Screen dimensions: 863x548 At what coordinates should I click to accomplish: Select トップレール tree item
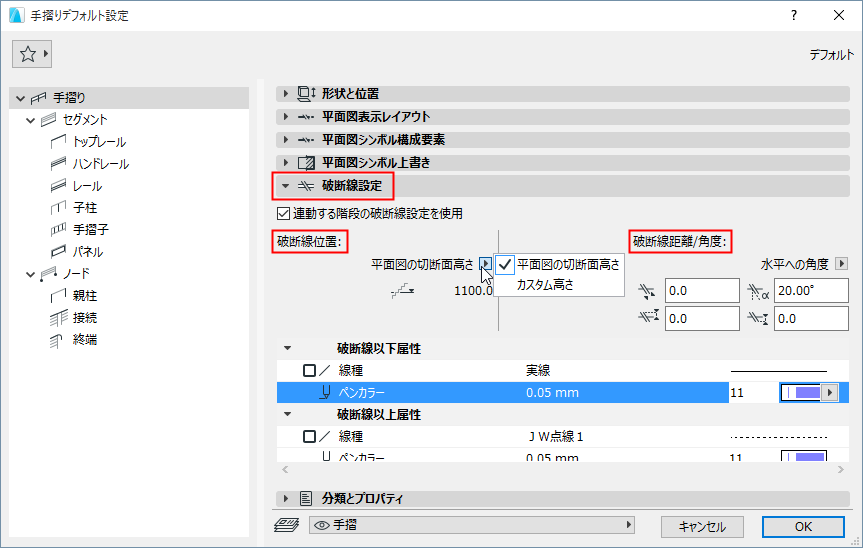[99, 142]
